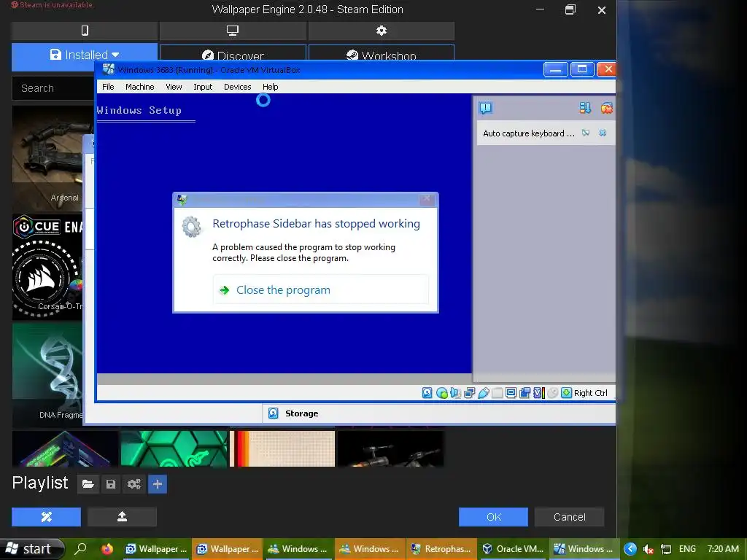Image resolution: width=747 pixels, height=560 pixels.
Task: Select green Razer hexagon wallpaper thumbnail
Action: point(174,448)
